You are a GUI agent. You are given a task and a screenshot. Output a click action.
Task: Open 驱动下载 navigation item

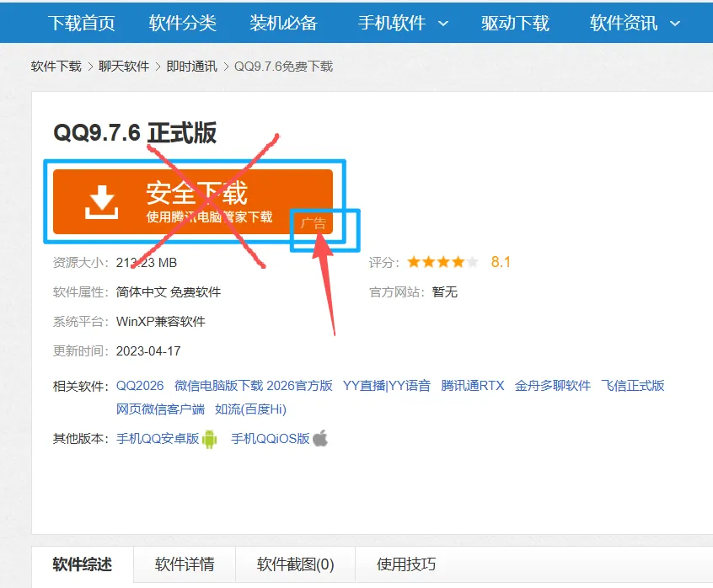point(515,23)
